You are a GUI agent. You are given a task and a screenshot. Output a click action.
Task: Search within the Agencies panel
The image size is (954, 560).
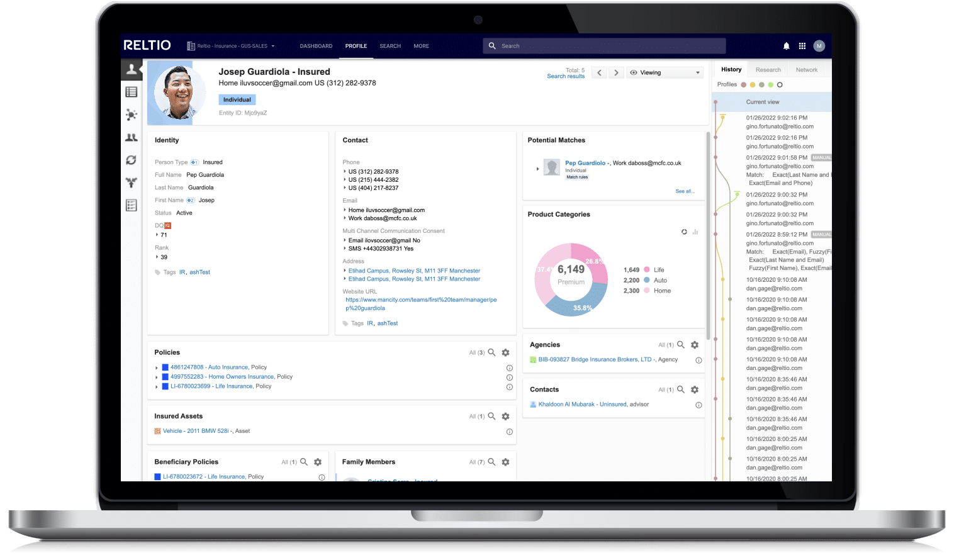[x=681, y=345]
